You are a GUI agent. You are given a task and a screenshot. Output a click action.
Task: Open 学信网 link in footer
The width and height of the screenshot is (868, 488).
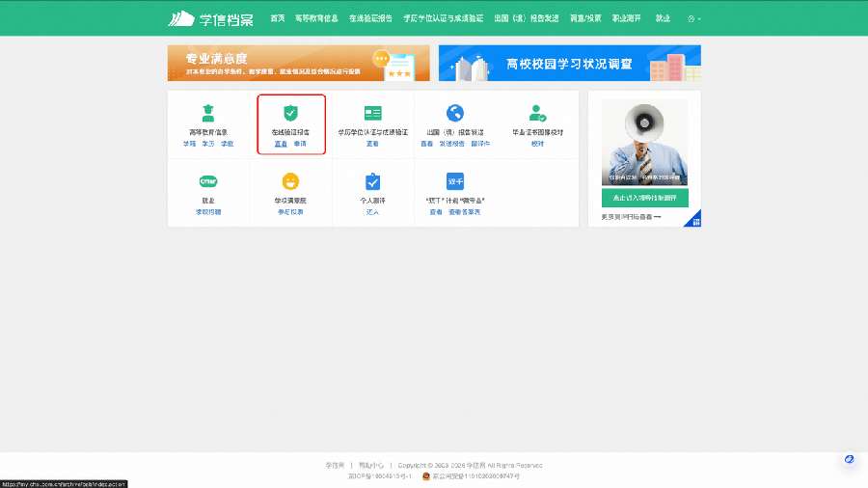click(x=335, y=465)
